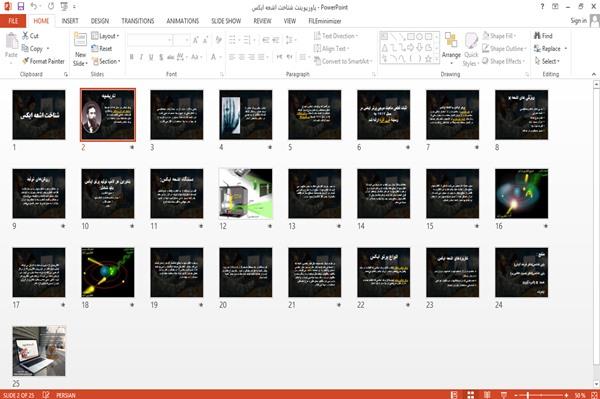Switch to the INSERT tab
The width and height of the screenshot is (600, 399).
[70, 21]
